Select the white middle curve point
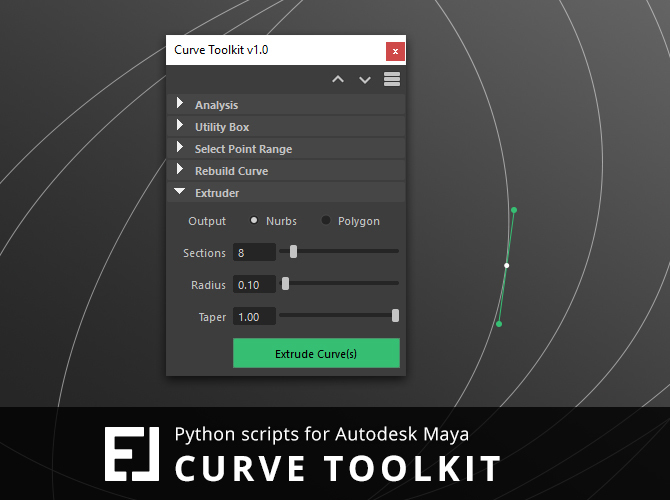 click(507, 265)
